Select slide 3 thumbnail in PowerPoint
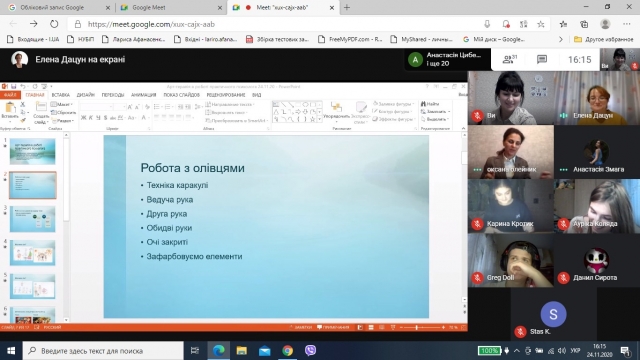 point(32,219)
